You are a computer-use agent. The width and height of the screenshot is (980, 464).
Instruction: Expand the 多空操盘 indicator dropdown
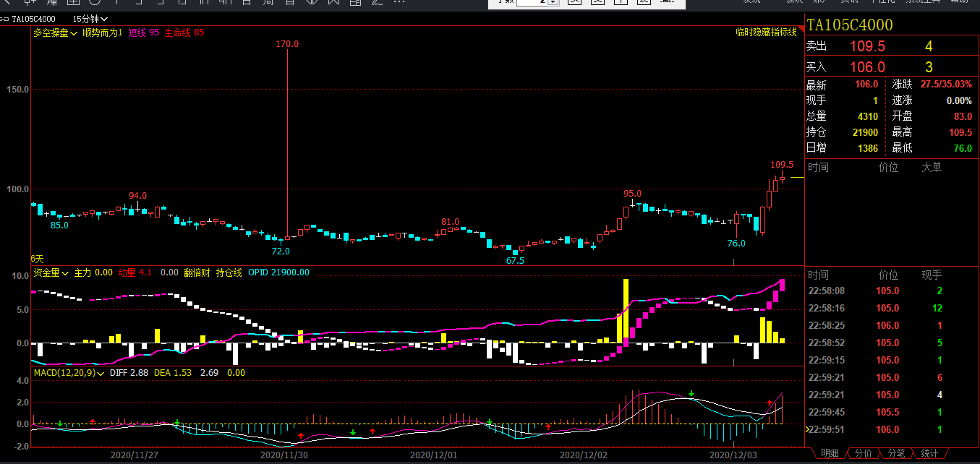56,33
